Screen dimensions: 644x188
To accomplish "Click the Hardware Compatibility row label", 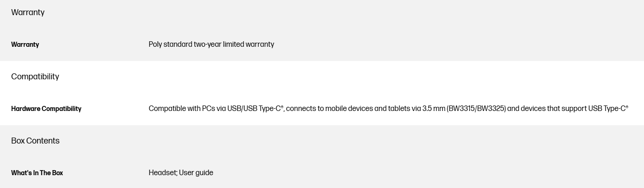I will (x=46, y=109).
